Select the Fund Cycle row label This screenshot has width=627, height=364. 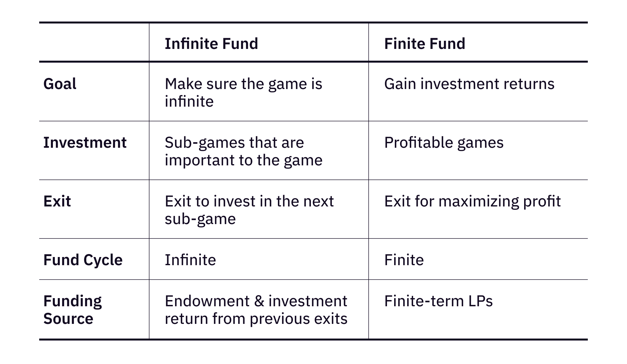tap(83, 260)
